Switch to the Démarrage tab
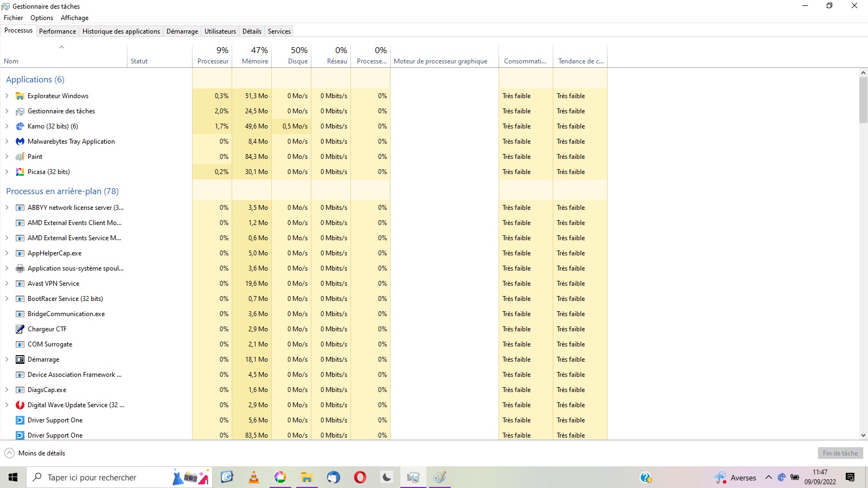868x488 pixels. point(182,31)
